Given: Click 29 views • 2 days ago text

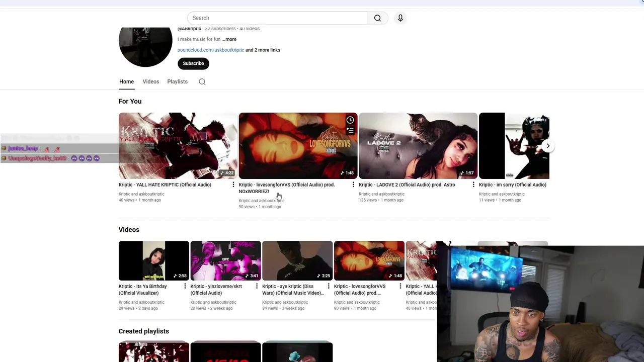Looking at the screenshot, I should coord(138,308).
